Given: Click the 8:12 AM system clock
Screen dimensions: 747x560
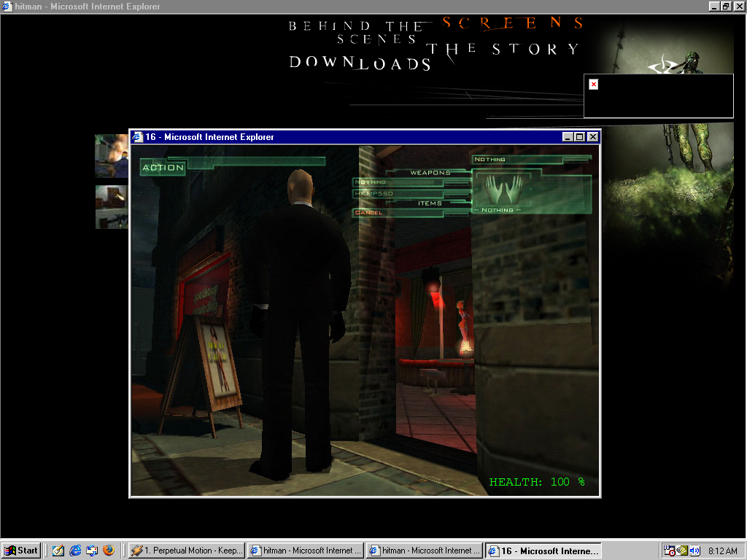Looking at the screenshot, I should [x=722, y=551].
